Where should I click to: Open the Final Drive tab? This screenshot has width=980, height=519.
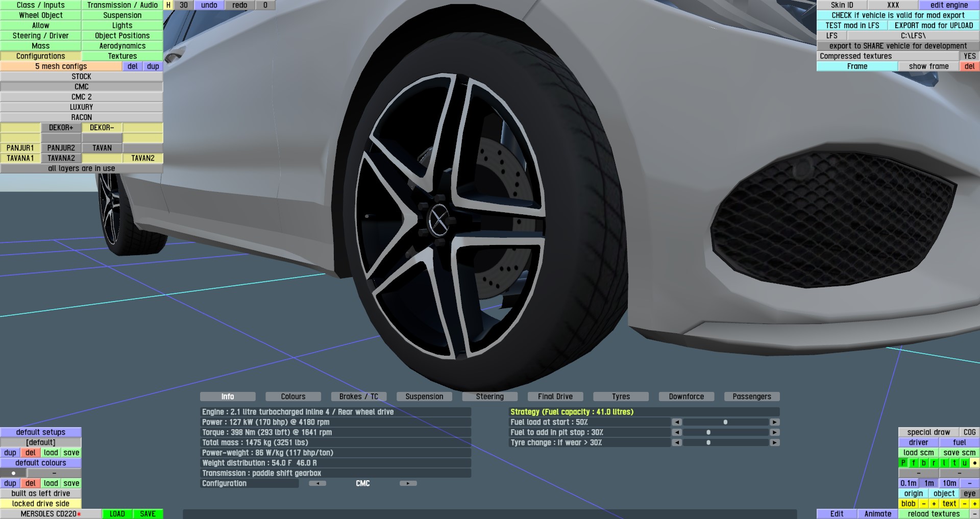tap(555, 397)
